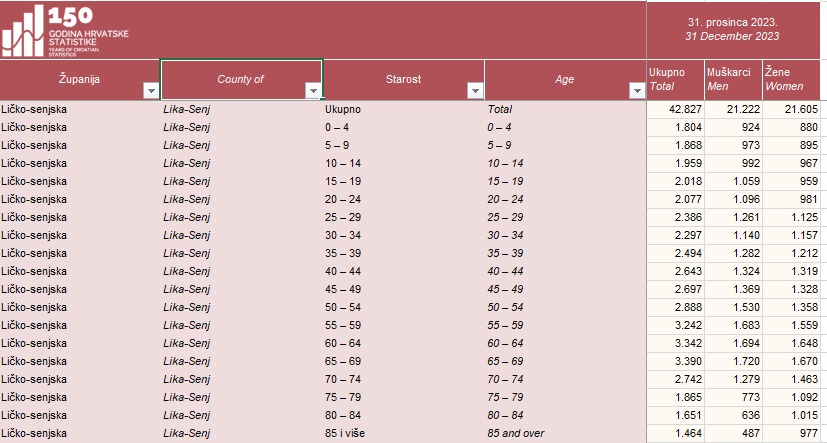
Task: Select total value 1.464
Action: 676,434
